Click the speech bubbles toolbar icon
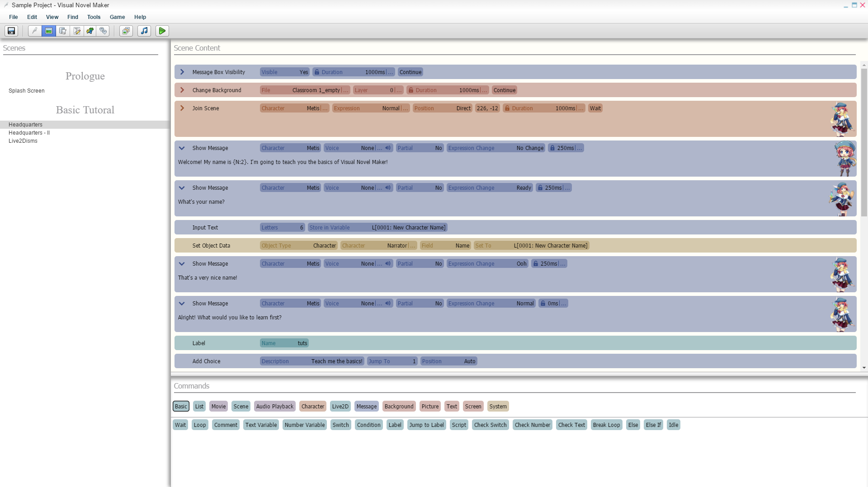Viewport: 868px width, 487px height. pos(104,31)
